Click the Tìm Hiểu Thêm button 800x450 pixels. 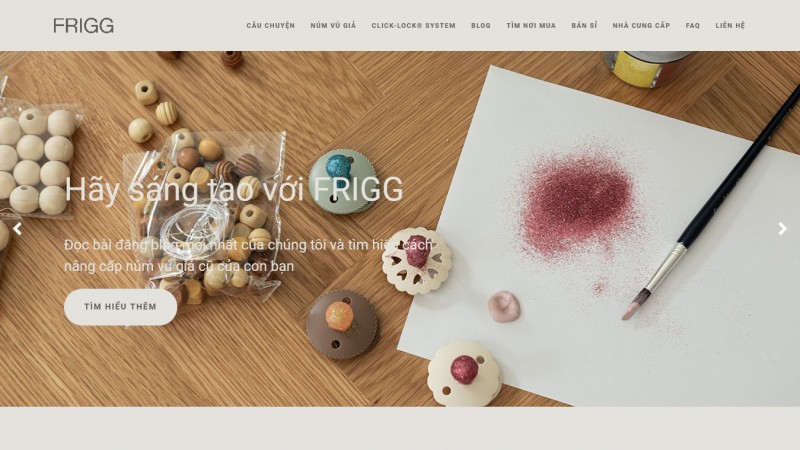pos(120,307)
